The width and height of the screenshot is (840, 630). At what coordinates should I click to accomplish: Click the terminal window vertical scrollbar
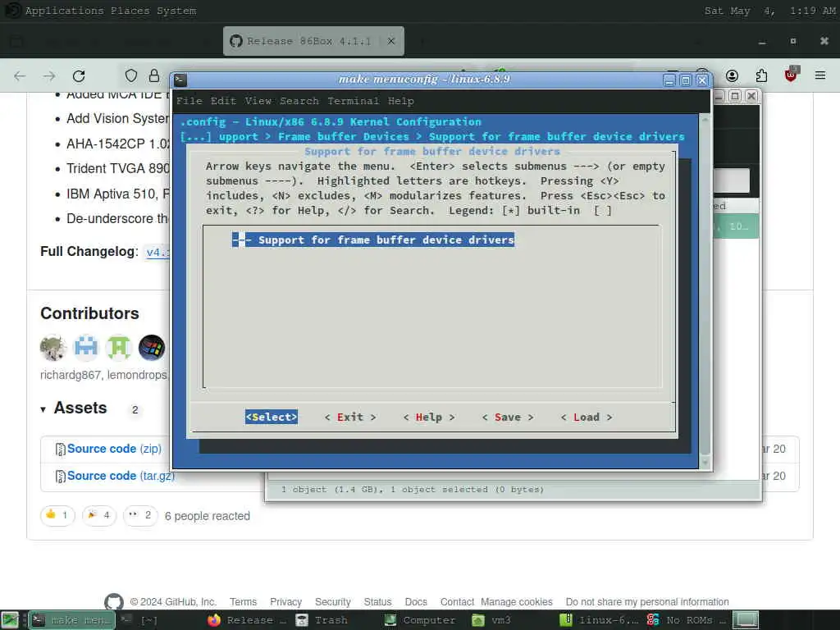[x=705, y=291]
